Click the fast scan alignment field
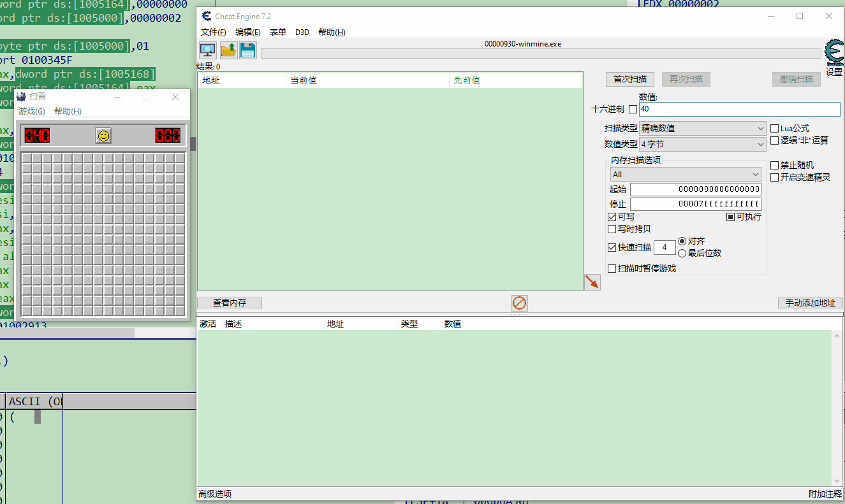 click(665, 247)
